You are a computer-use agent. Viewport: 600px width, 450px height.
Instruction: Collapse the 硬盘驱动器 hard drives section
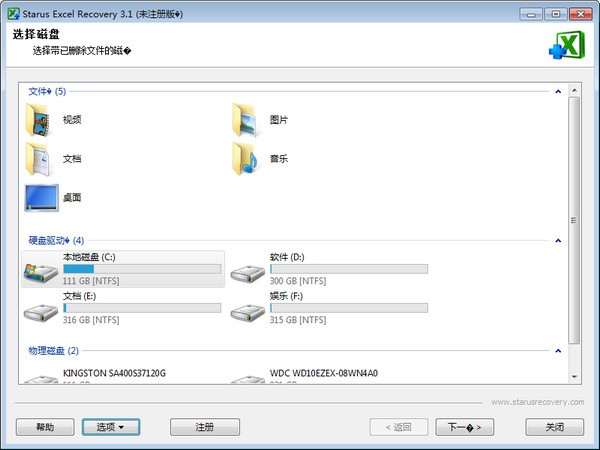558,240
